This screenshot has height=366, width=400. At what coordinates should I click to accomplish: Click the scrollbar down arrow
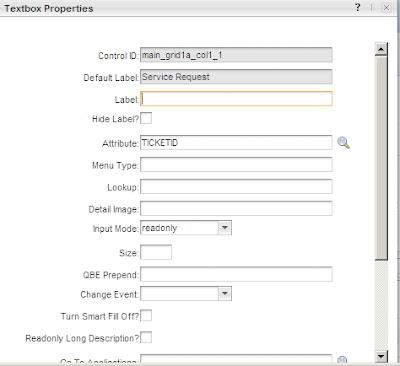[381, 356]
